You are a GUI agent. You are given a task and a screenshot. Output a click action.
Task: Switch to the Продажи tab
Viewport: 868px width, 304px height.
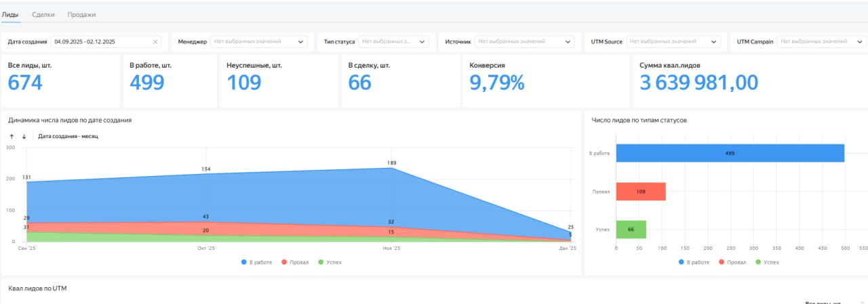[82, 14]
